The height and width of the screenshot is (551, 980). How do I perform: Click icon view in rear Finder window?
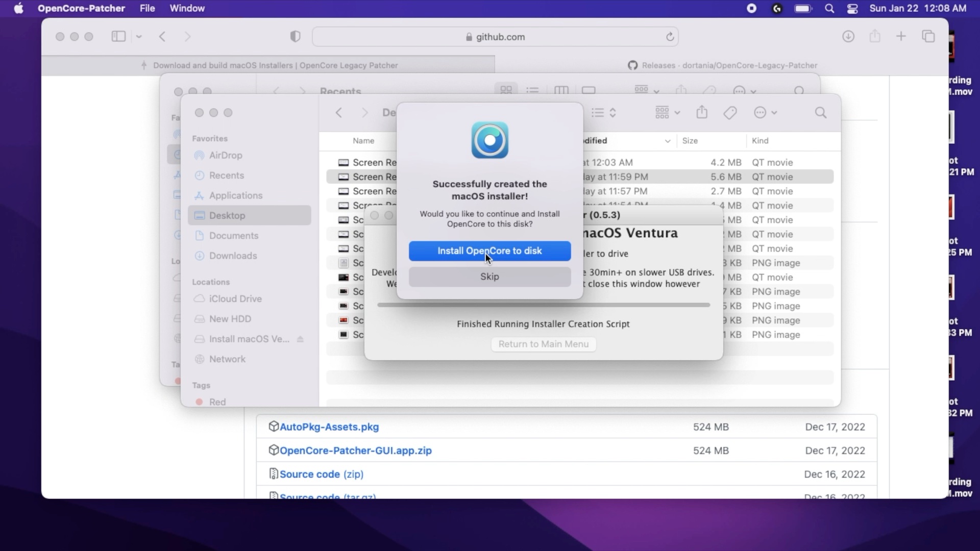(x=506, y=90)
